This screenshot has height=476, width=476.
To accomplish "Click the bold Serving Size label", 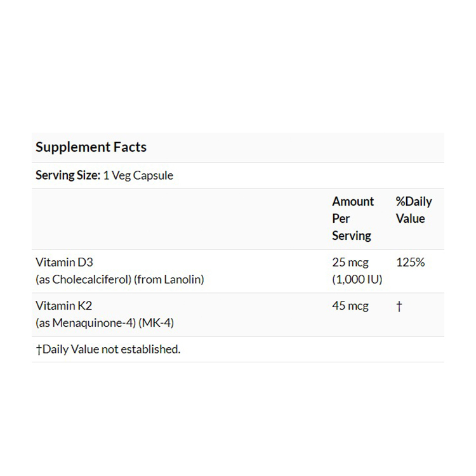I will tap(68, 175).
